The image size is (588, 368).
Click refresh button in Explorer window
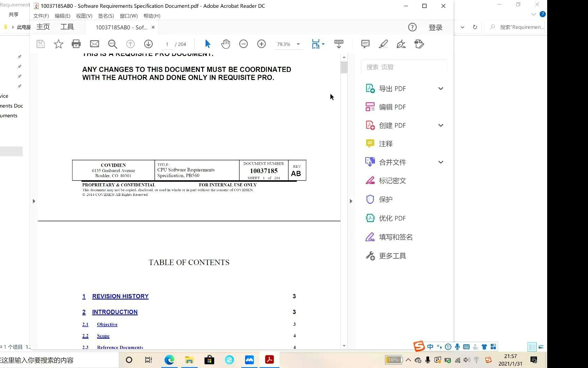475,27
